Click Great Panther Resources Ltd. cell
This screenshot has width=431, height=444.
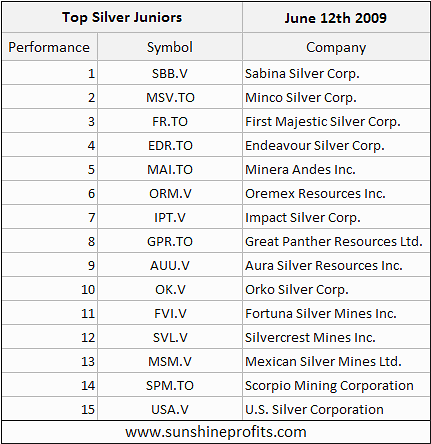336,241
